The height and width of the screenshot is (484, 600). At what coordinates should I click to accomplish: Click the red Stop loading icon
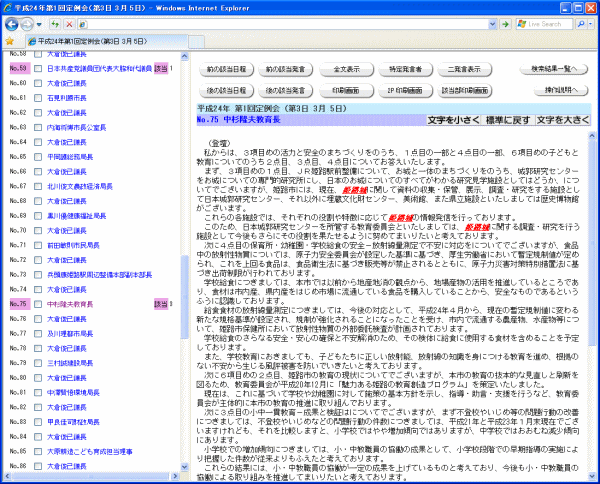(69, 24)
